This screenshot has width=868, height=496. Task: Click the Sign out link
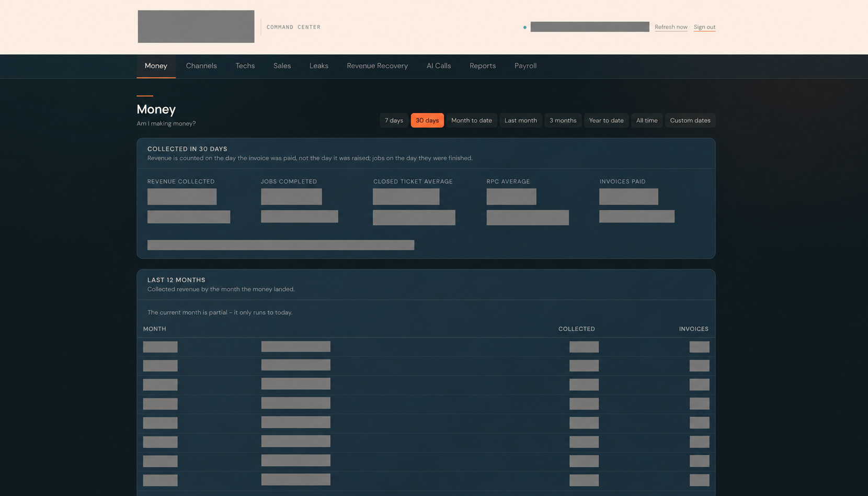[704, 27]
